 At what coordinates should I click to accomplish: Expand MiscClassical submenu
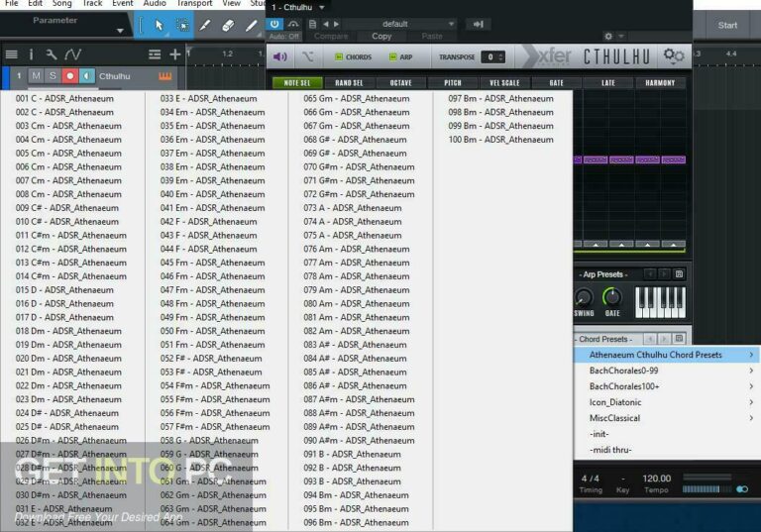667,418
